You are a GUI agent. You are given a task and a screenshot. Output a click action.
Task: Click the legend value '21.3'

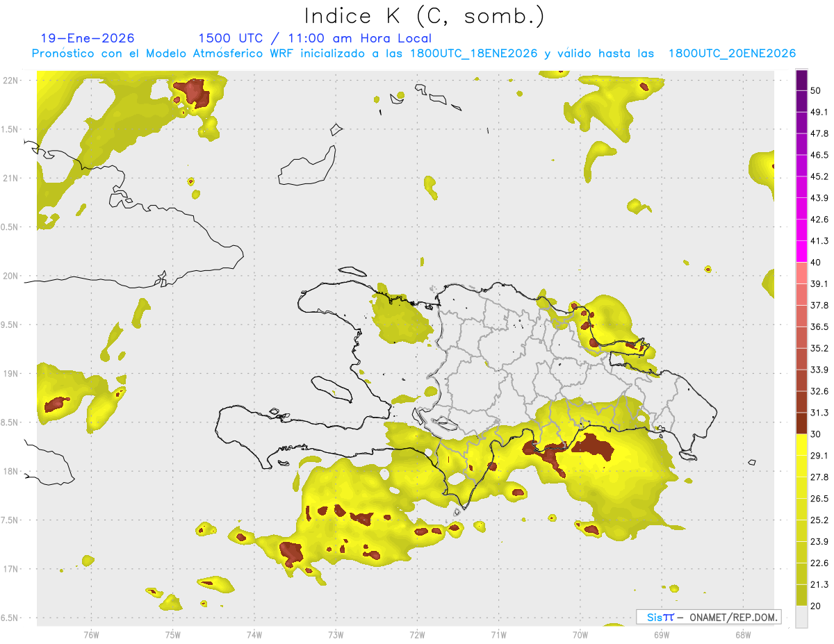(819, 585)
